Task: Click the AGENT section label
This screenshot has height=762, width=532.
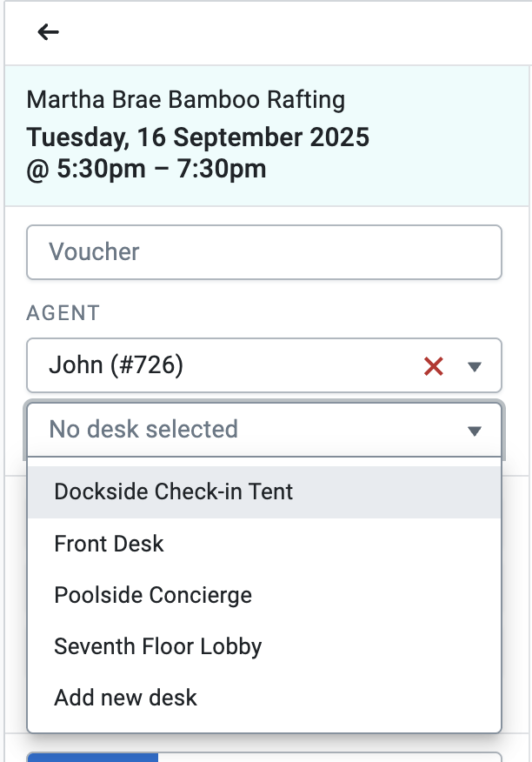Action: pos(63,313)
